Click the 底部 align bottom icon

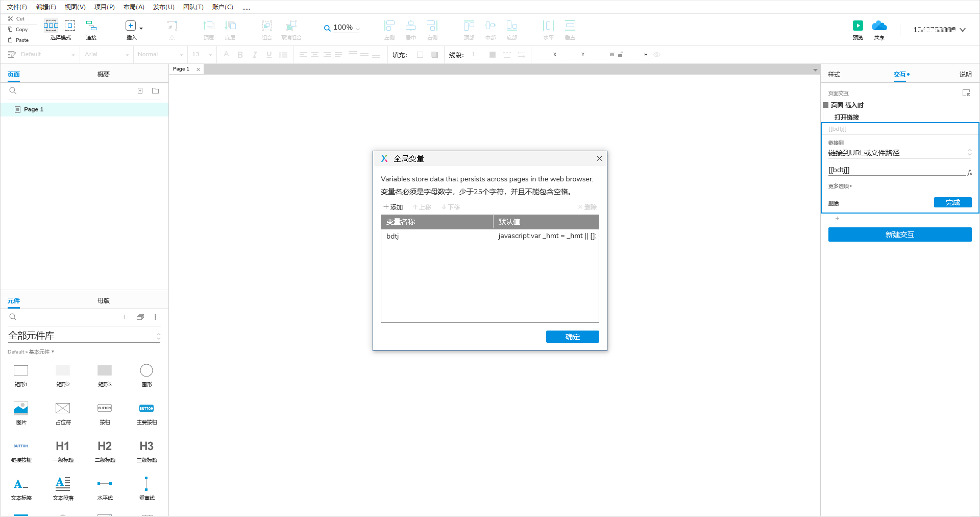[512, 26]
